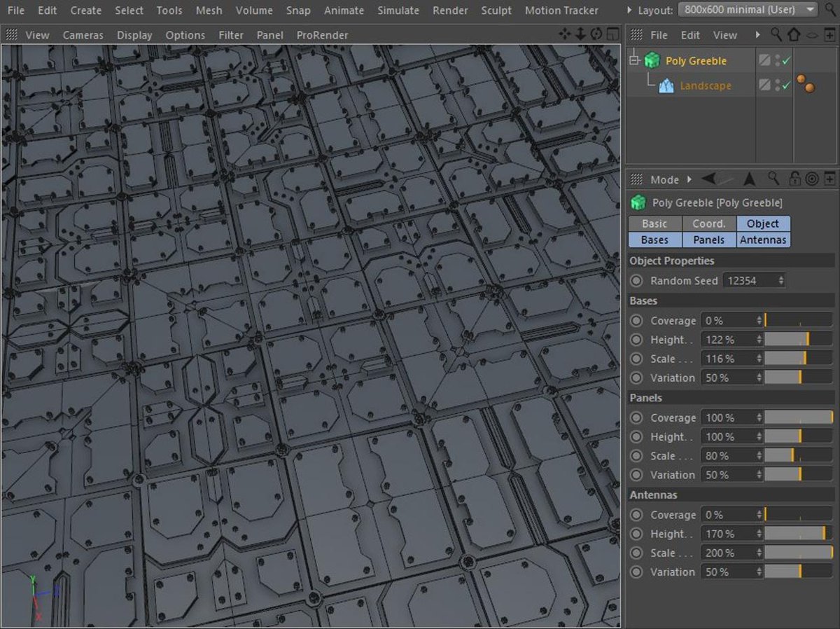The height and width of the screenshot is (629, 840).
Task: Click the arrow left of Layout label
Action: click(x=629, y=10)
